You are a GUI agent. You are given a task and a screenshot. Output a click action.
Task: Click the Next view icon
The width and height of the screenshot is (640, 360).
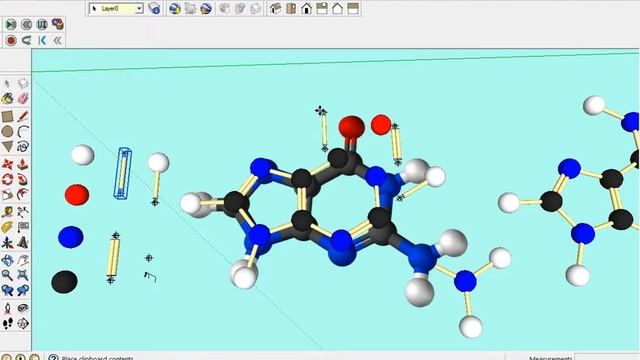pyautogui.click(x=23, y=291)
